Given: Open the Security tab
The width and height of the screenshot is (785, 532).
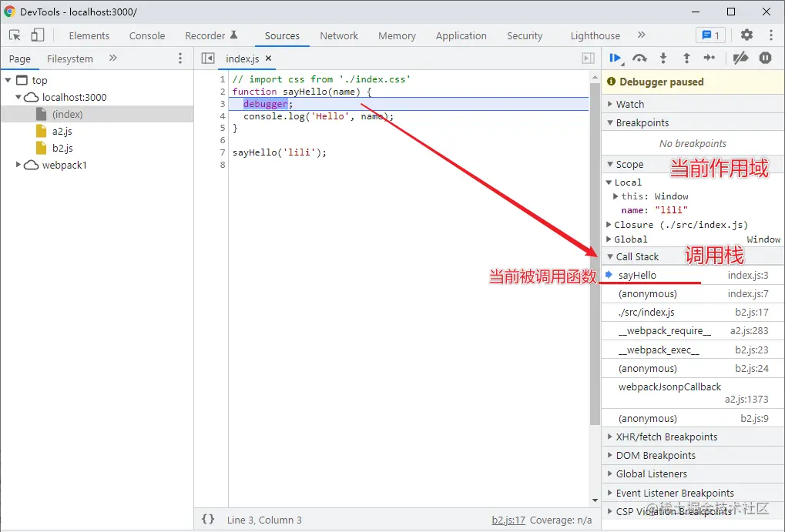Looking at the screenshot, I should (524, 35).
